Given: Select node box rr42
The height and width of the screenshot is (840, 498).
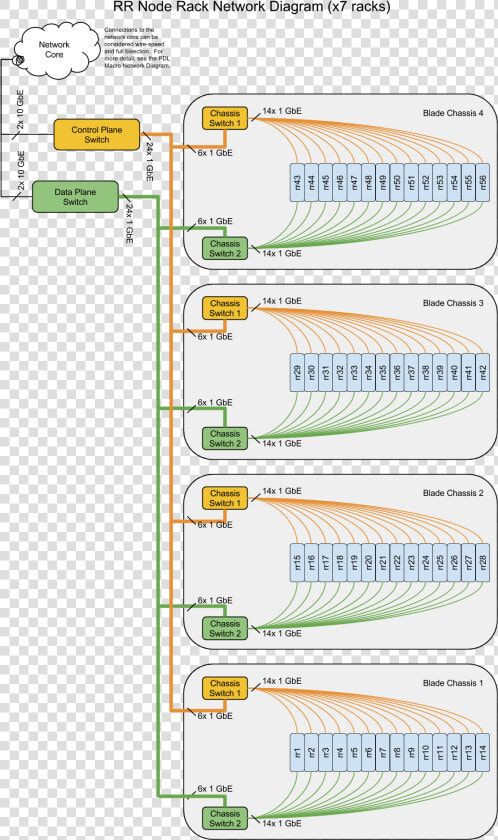Looking at the screenshot, I should [x=482, y=373].
